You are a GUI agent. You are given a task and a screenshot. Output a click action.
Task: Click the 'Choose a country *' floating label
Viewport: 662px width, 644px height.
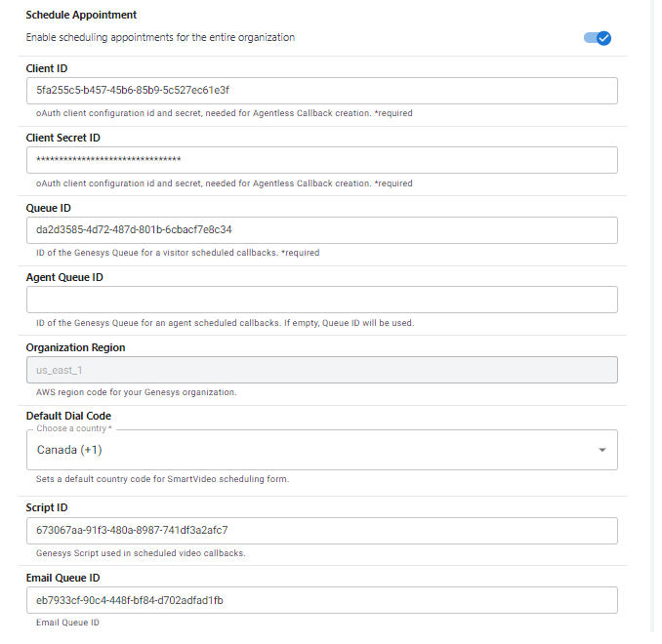point(74,428)
